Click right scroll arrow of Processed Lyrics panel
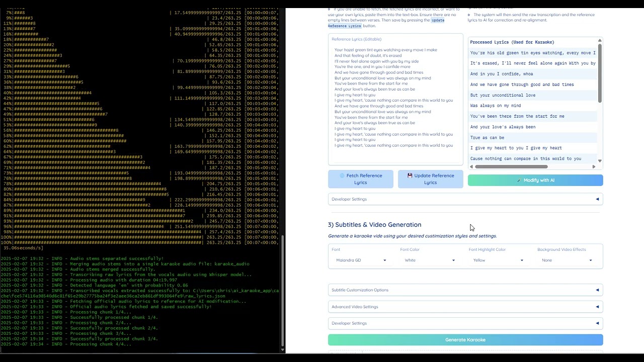This screenshot has width=644, height=362. (594, 166)
